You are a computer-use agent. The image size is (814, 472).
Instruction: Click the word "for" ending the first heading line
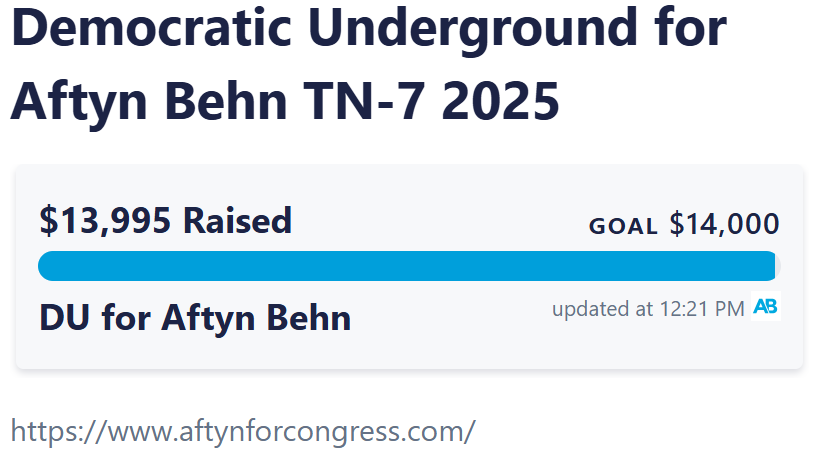[687, 30]
